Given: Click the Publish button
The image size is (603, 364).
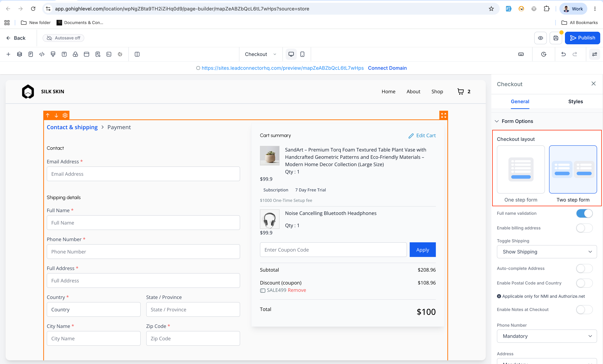Looking at the screenshot, I should 582,38.
